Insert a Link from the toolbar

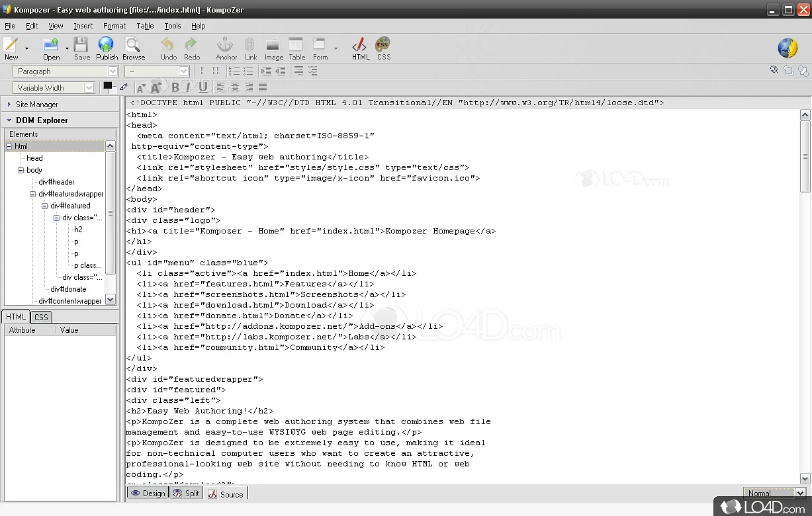250,48
